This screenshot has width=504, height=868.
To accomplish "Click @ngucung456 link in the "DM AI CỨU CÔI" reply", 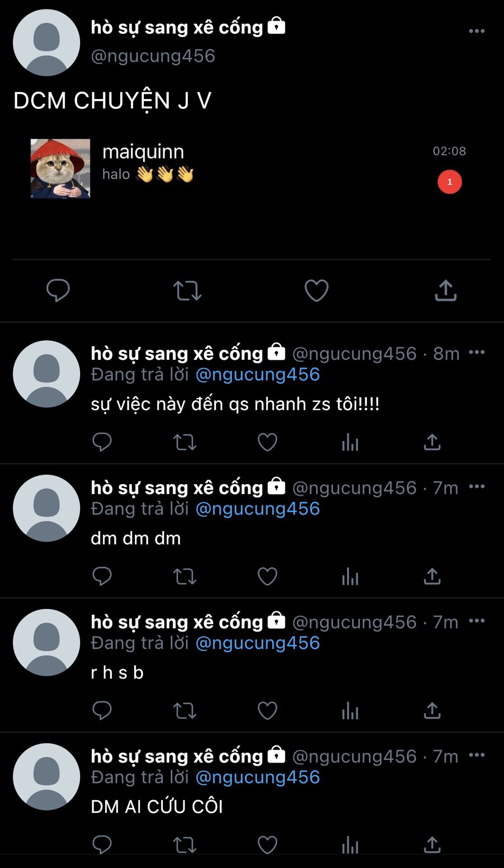I will (258, 778).
